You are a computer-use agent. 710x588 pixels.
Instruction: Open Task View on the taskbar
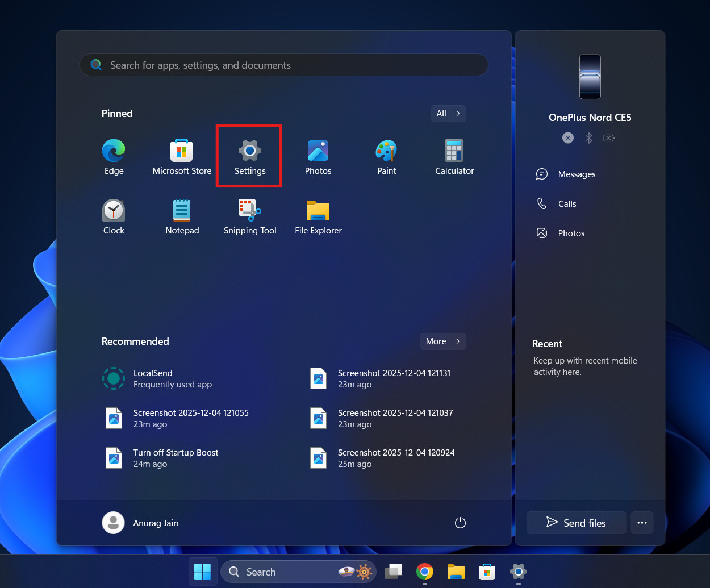point(394,572)
